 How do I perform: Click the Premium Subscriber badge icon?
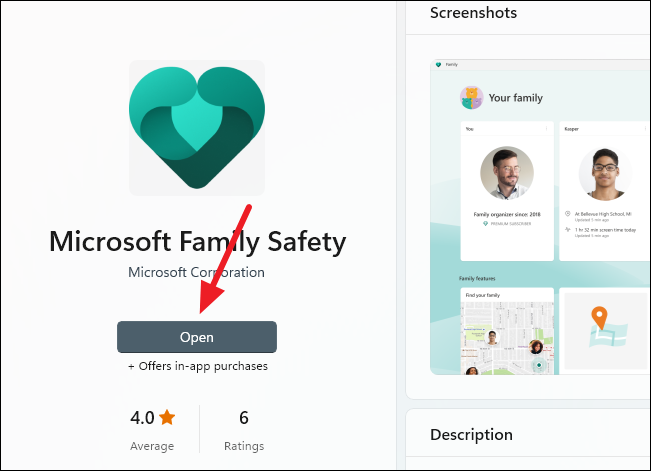tap(485, 223)
